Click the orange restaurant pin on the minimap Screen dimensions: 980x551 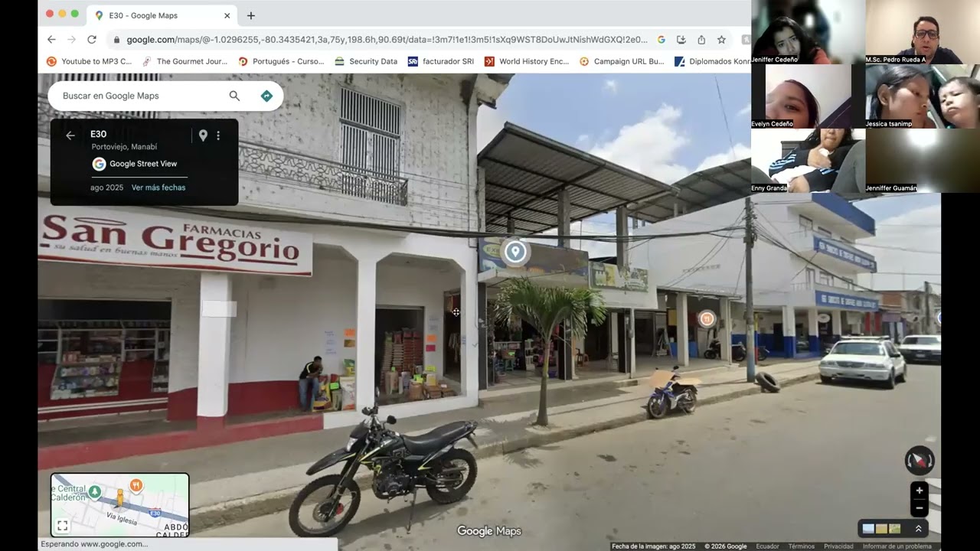coord(136,484)
